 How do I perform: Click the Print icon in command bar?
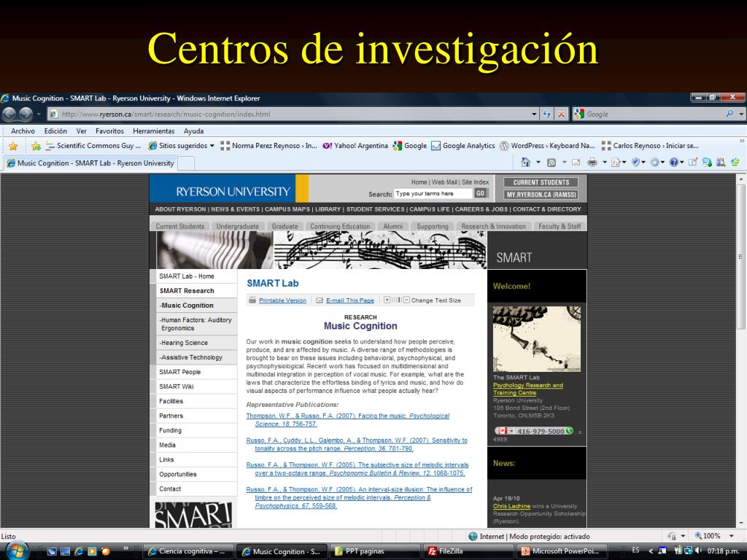click(592, 163)
